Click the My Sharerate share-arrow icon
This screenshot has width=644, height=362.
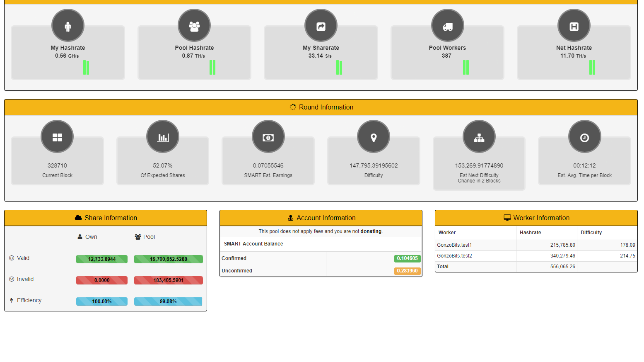tap(321, 26)
